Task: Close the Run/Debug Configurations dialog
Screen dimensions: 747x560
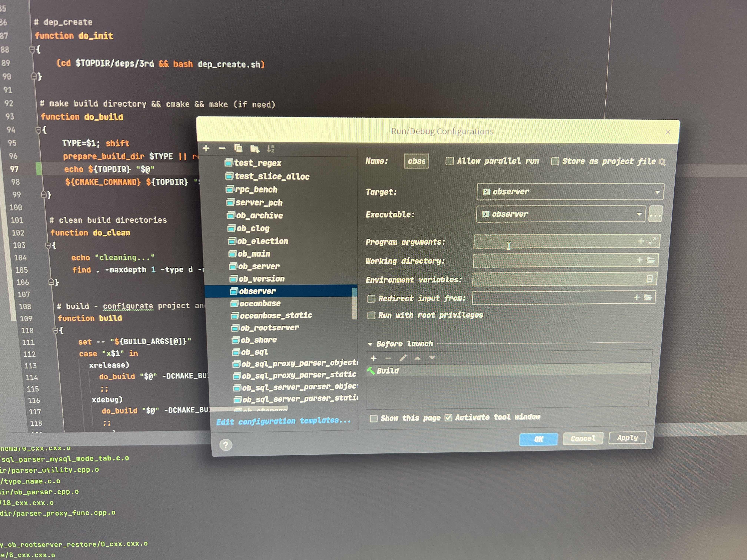Action: (668, 132)
